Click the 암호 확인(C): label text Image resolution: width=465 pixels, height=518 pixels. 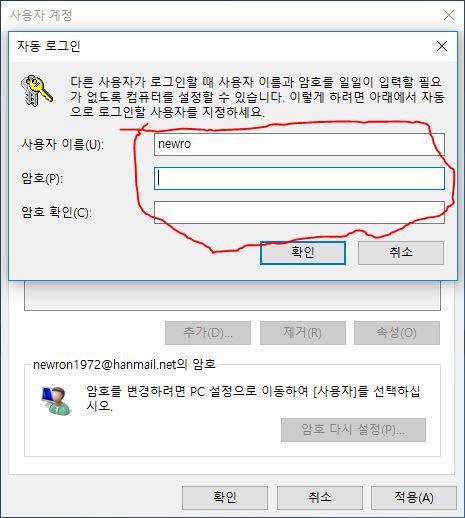point(56,212)
